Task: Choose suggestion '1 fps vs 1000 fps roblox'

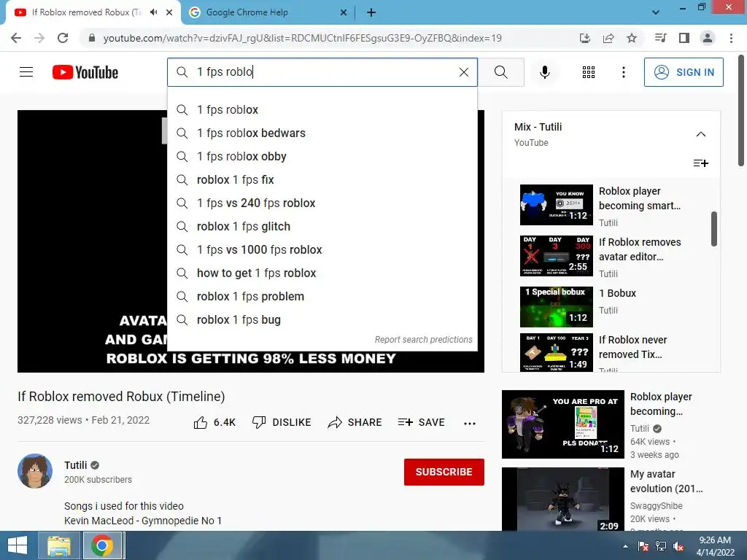Action: click(322, 250)
